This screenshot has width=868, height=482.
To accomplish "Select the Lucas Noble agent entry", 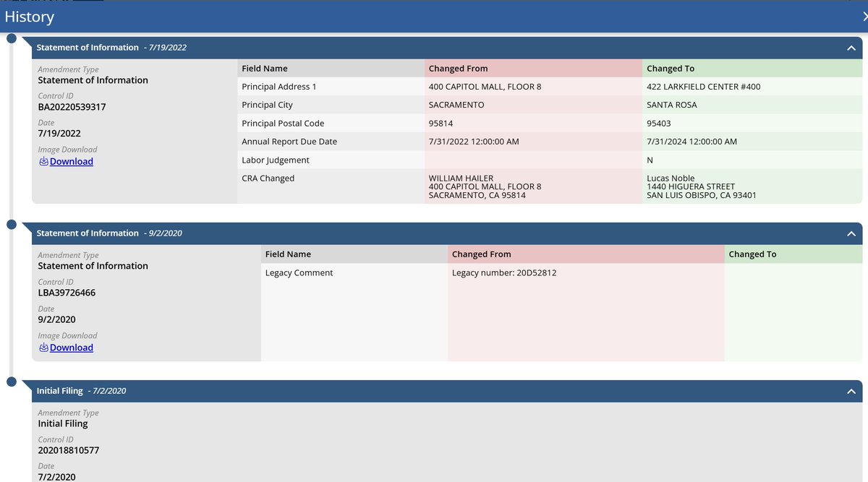I will [702, 186].
